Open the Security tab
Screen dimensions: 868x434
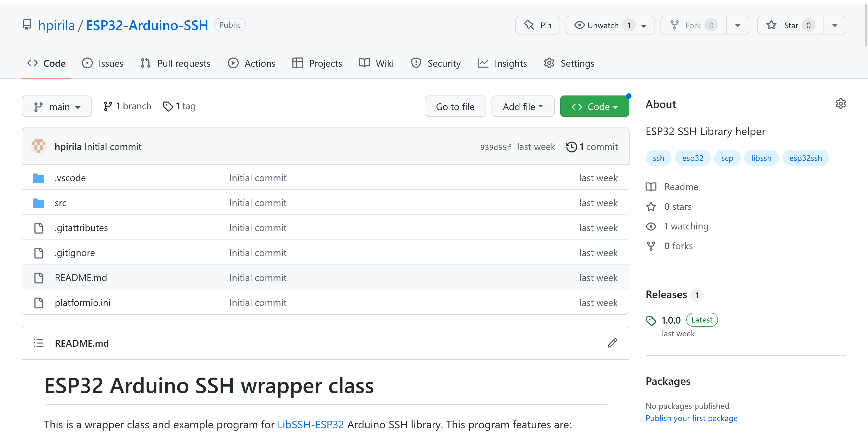point(436,63)
